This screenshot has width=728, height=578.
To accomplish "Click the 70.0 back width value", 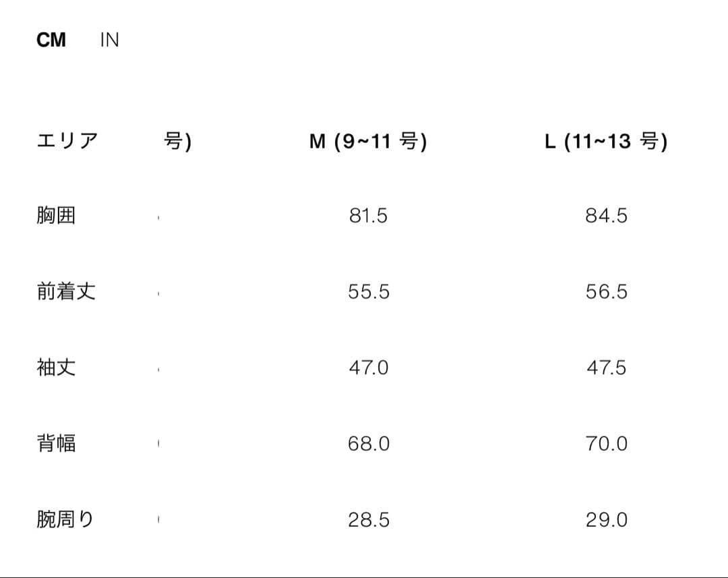I will 606,444.
